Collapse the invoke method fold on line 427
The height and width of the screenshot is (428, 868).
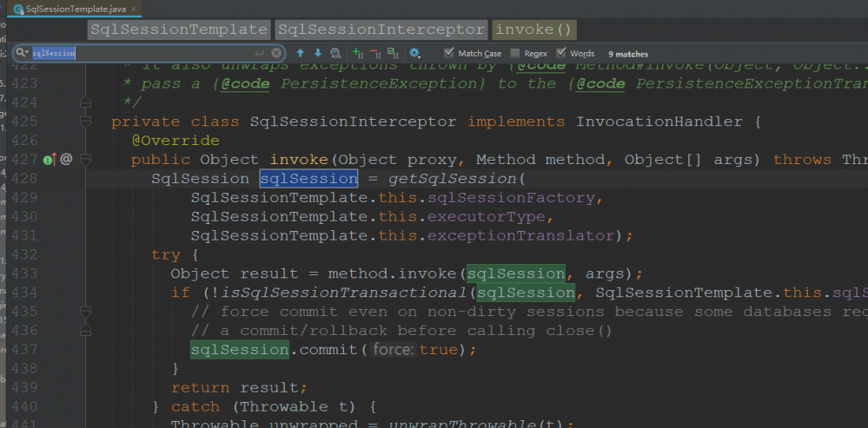(85, 160)
